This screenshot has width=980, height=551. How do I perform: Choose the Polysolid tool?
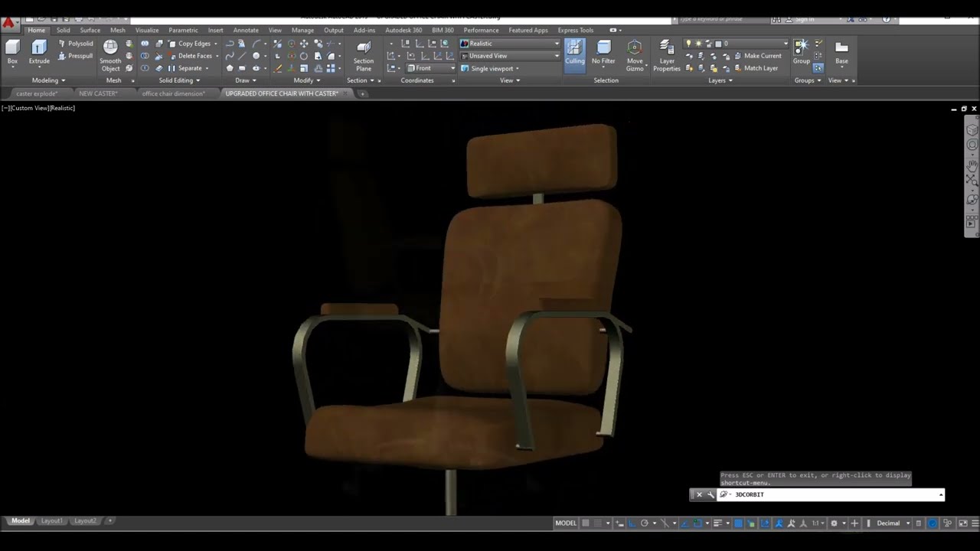(76, 44)
